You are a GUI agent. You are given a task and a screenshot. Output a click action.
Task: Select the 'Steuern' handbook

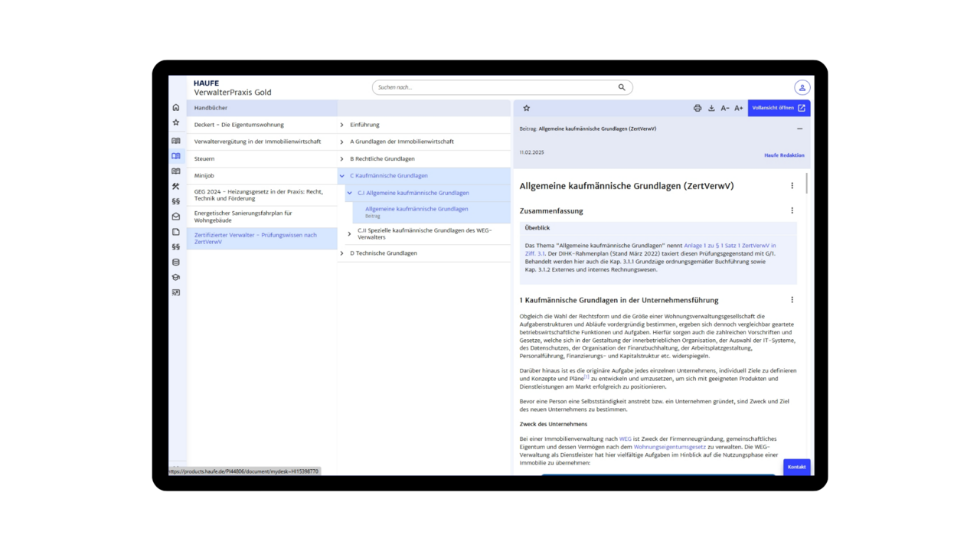coord(204,159)
